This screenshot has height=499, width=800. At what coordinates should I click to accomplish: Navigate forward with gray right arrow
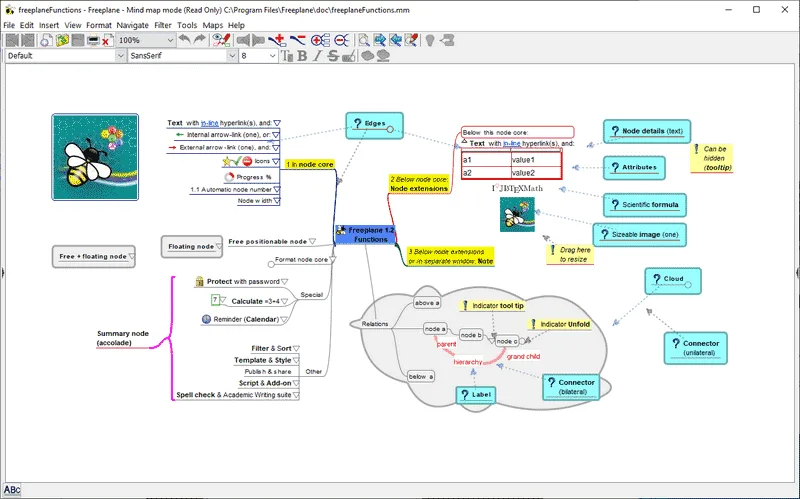(259, 40)
